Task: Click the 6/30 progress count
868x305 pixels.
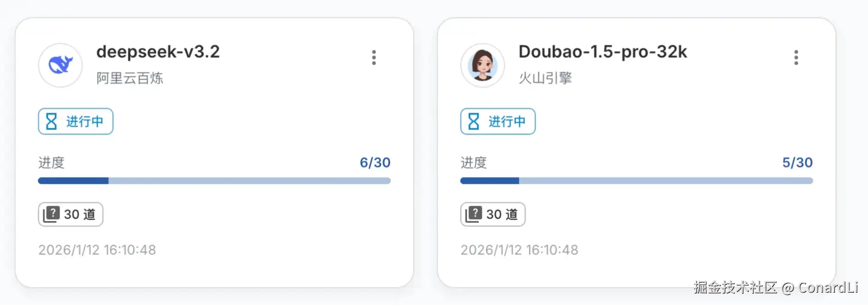Action: click(375, 163)
